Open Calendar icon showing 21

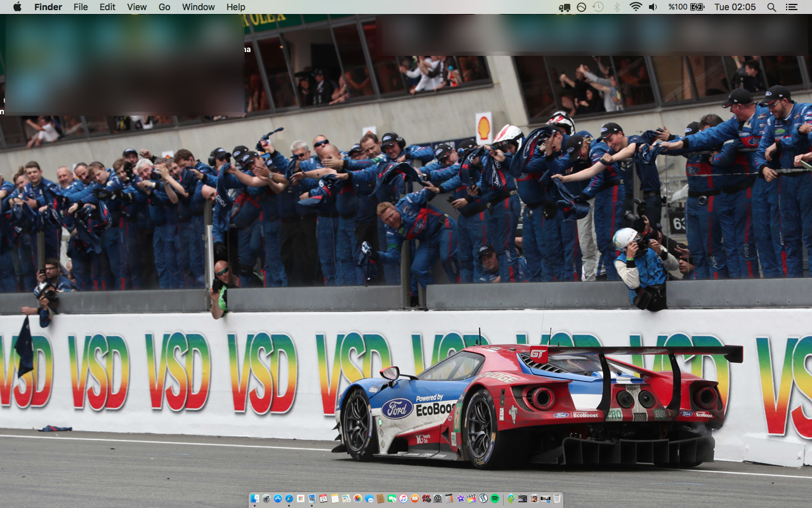click(324, 498)
